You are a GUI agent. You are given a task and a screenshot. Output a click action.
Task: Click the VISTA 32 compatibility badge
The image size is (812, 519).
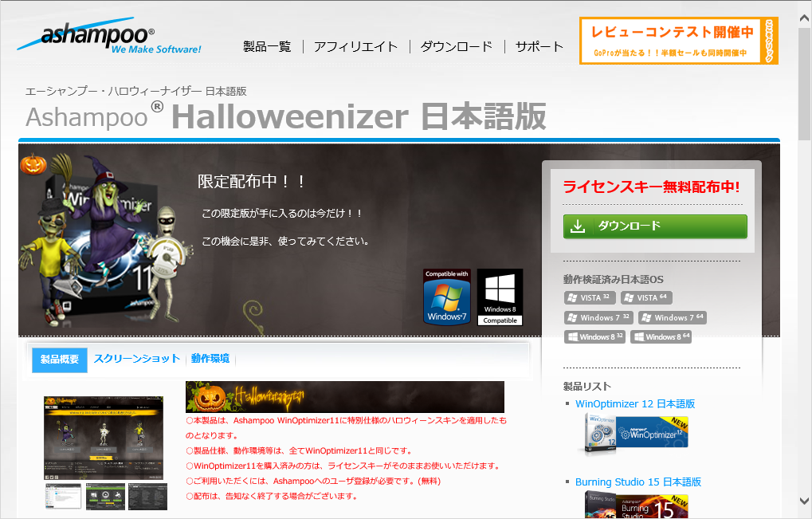(590, 297)
